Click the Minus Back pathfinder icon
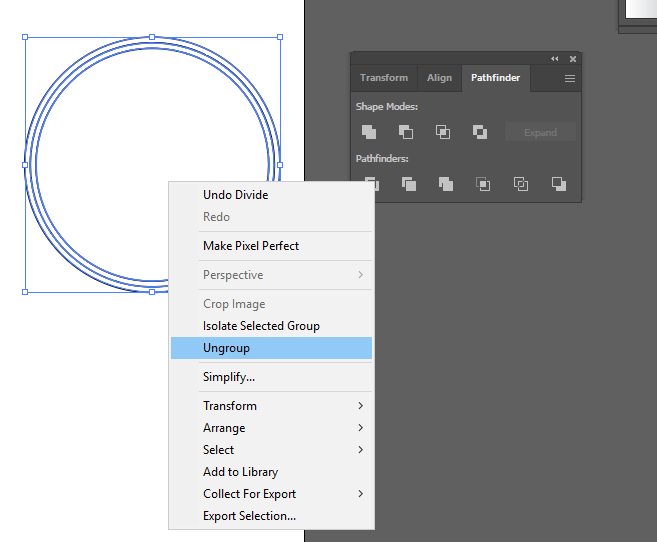657x542 pixels. point(558,184)
